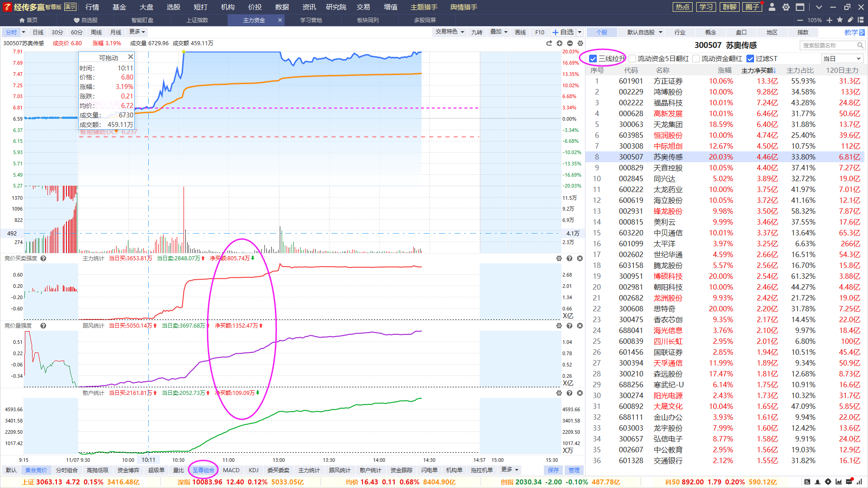The width and height of the screenshot is (868, 488).
Task: Select the 概念 tab in right panel
Action: tap(711, 33)
